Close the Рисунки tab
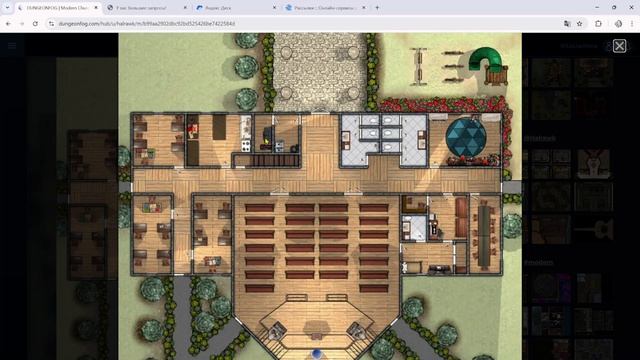Image resolution: width=640 pixels, height=360 pixels. 364,8
